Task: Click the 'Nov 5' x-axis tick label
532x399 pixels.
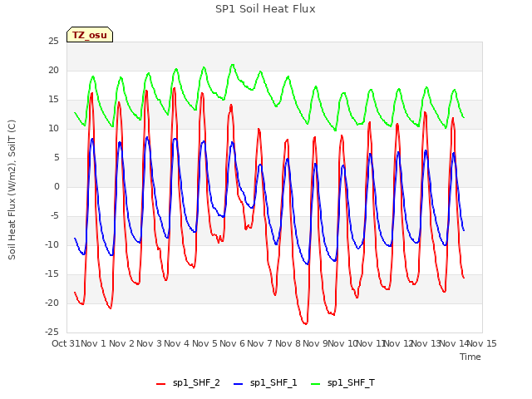Action: (x=204, y=343)
